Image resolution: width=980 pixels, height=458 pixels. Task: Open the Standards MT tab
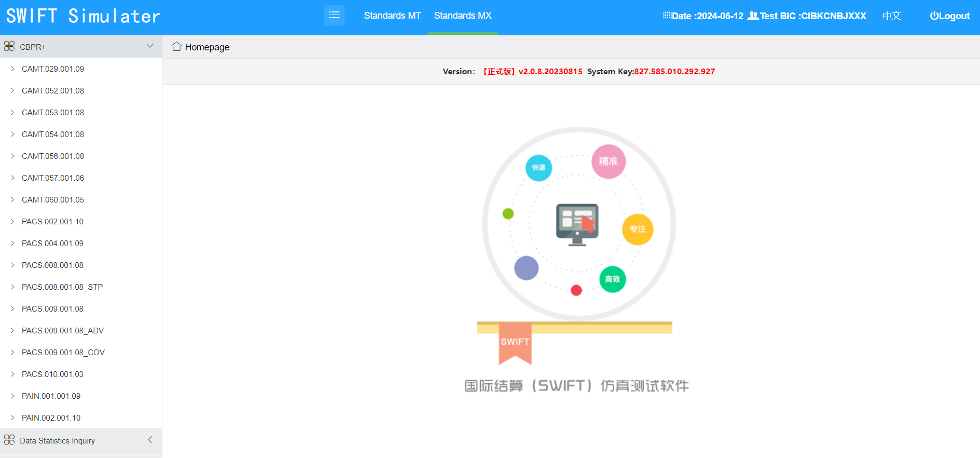point(392,16)
